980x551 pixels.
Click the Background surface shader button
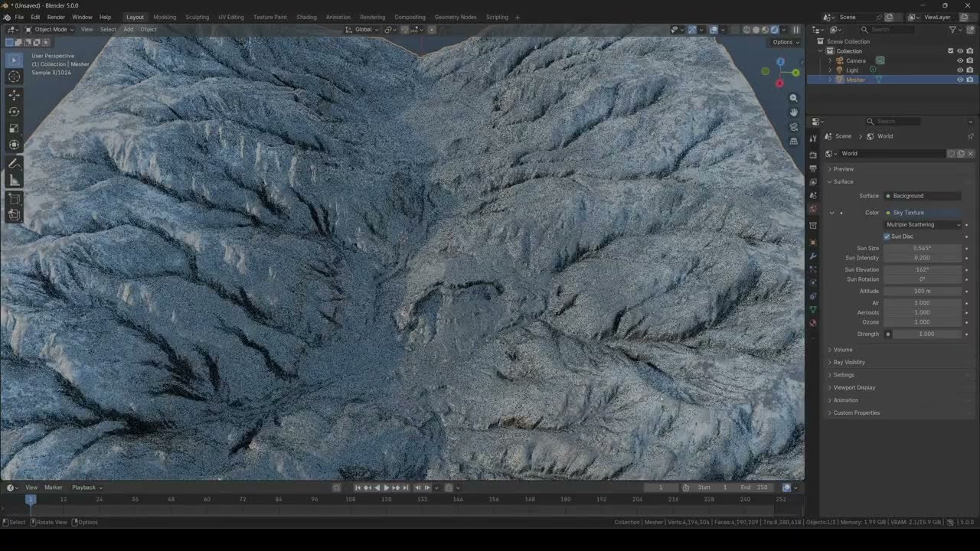point(923,196)
